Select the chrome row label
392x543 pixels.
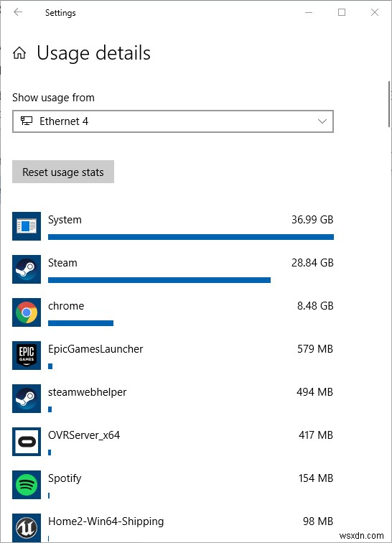pos(66,306)
